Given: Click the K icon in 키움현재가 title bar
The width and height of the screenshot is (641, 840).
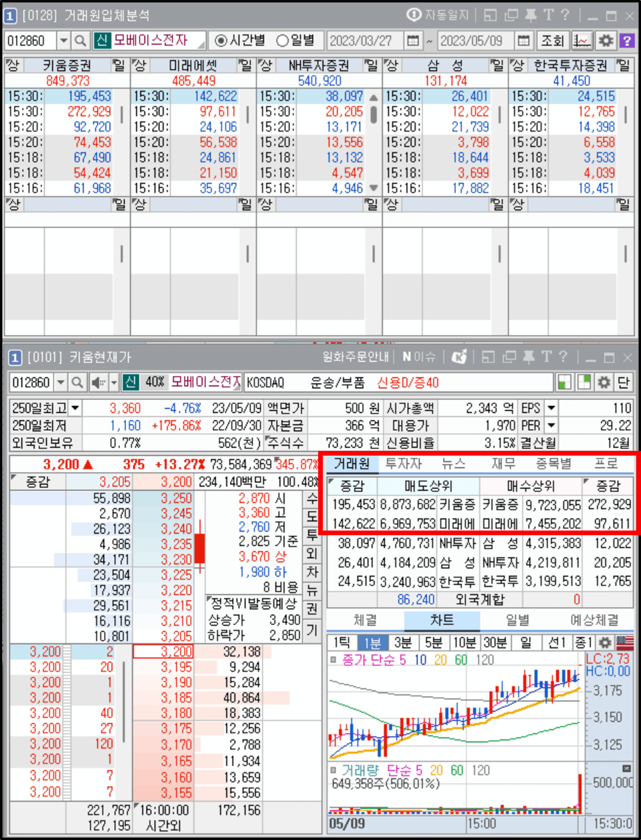Looking at the screenshot, I should pyautogui.click(x=459, y=357).
